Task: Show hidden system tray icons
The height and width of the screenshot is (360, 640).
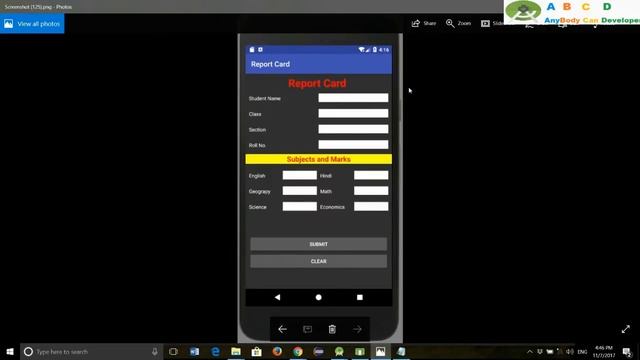Action: click(530, 351)
